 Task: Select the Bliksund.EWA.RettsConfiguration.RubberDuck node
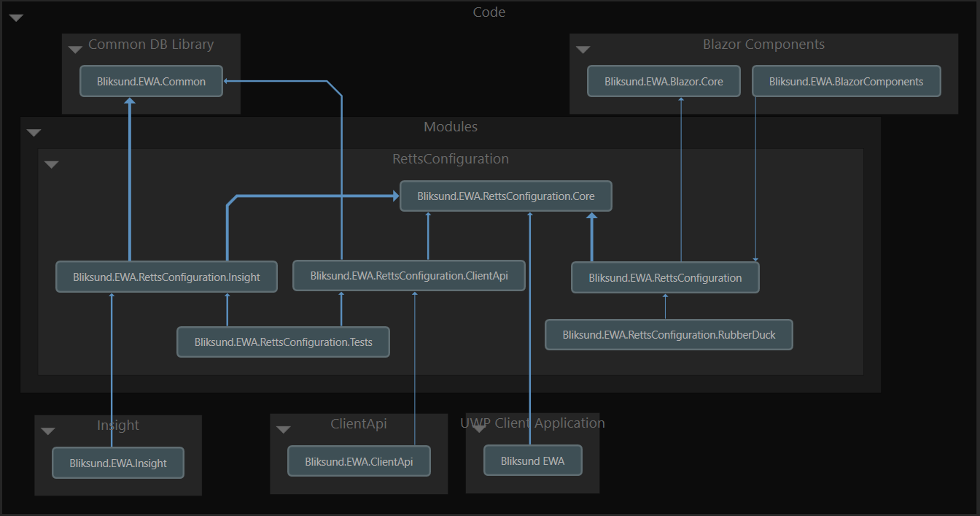click(669, 334)
